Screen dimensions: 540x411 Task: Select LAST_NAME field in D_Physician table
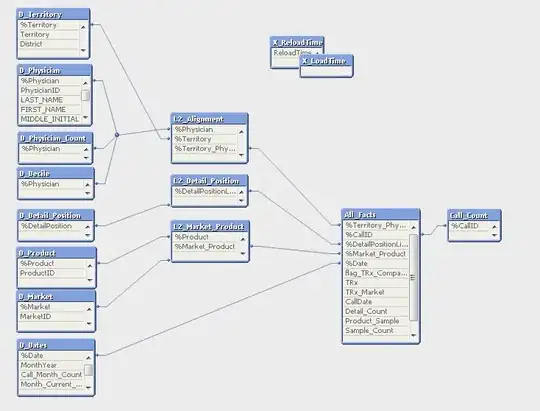pyautogui.click(x=50, y=100)
